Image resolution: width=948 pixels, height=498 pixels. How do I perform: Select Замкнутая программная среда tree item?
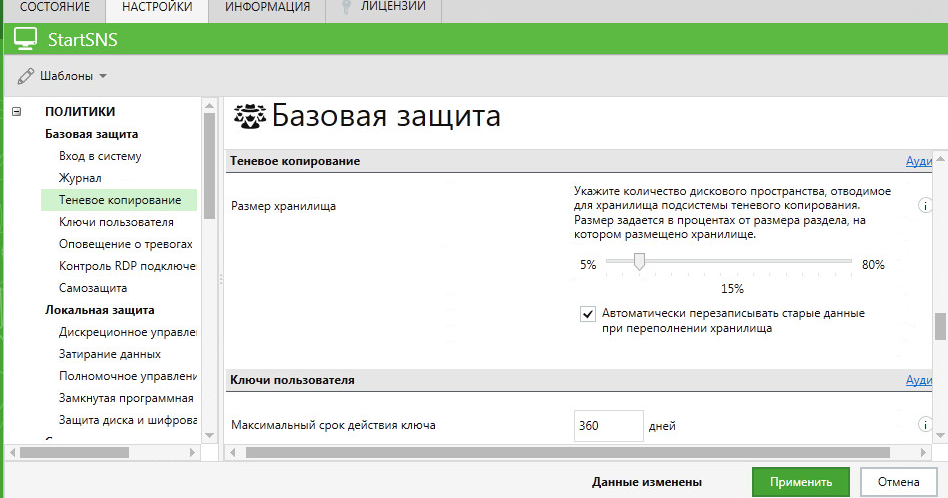click(x=126, y=398)
